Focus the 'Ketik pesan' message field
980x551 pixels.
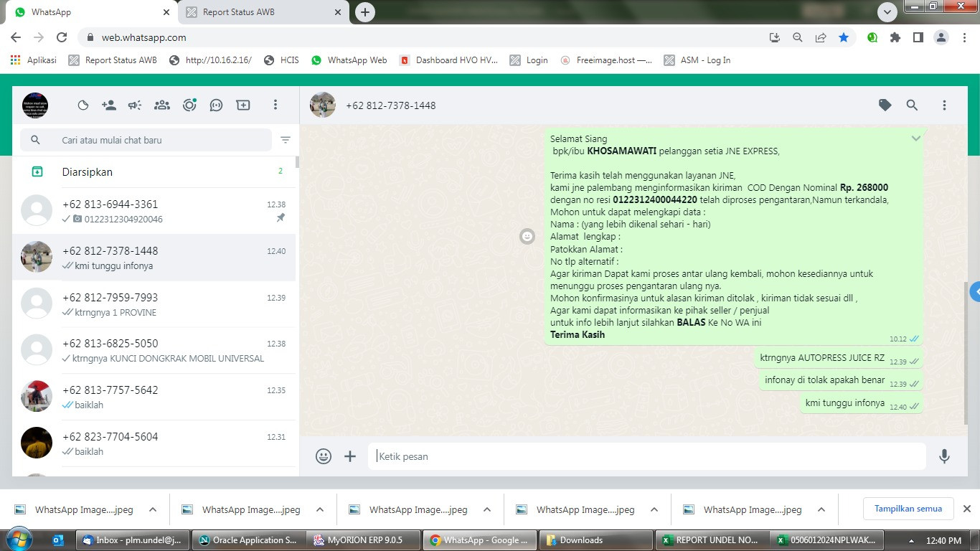click(647, 456)
